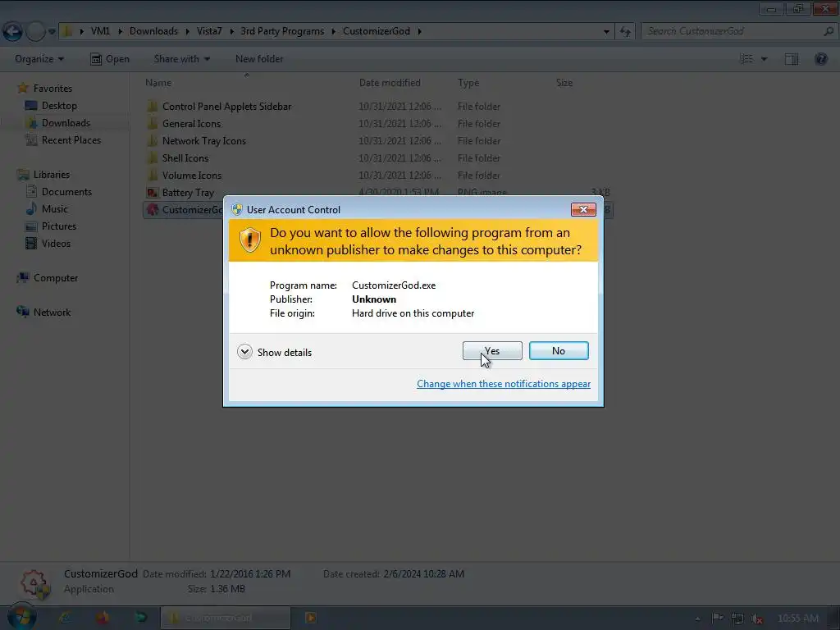840x630 pixels.
Task: Click Yes in the User Account Control dialog
Action: 492,351
